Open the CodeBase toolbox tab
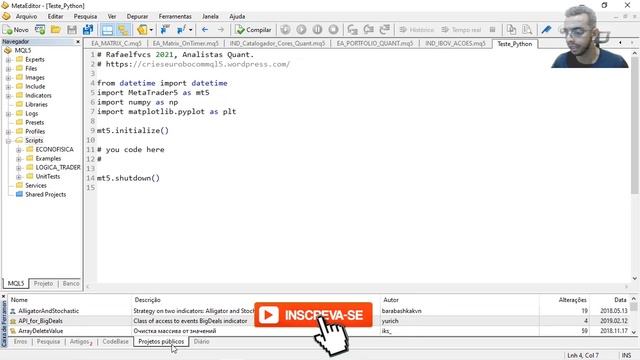The width and height of the screenshot is (640, 360). pos(116,342)
